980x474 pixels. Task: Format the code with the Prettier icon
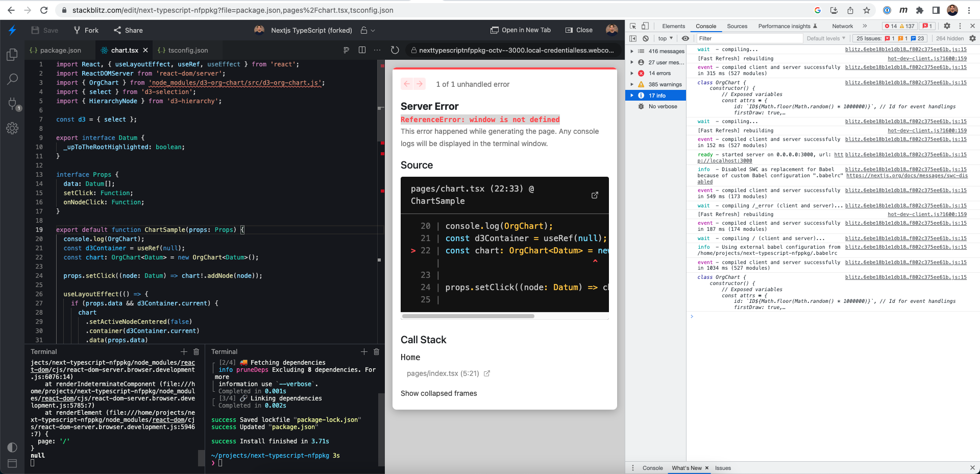[x=347, y=50]
